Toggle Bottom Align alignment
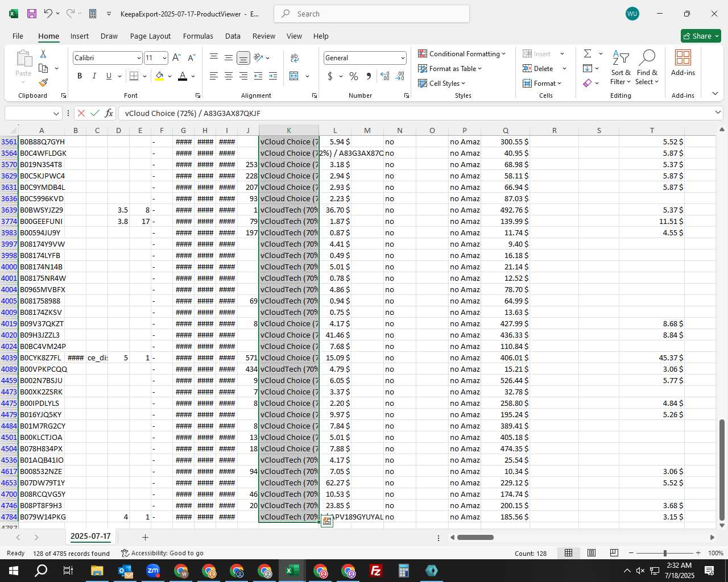The image size is (728, 582). [x=243, y=58]
